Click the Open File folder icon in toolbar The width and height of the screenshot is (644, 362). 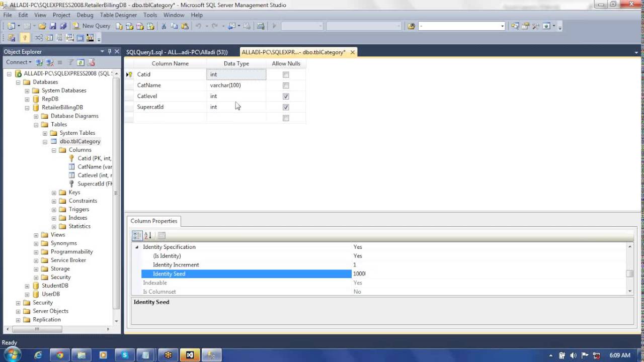point(42,26)
